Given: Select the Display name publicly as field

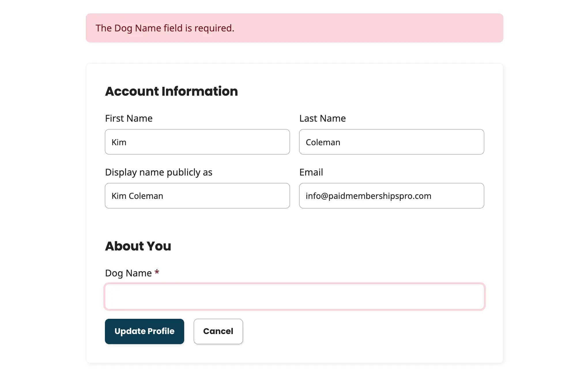Looking at the screenshot, I should pyautogui.click(x=197, y=196).
